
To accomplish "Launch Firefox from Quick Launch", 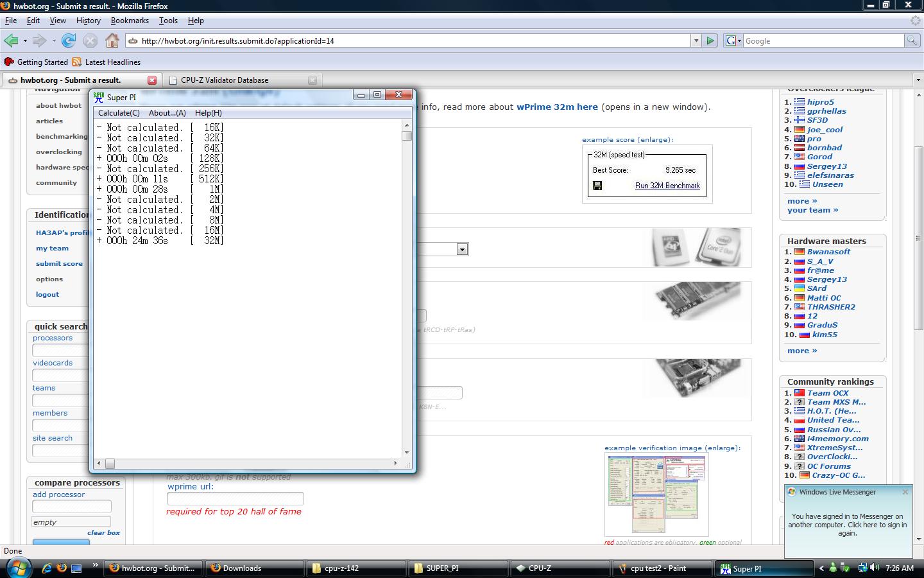I will point(62,568).
